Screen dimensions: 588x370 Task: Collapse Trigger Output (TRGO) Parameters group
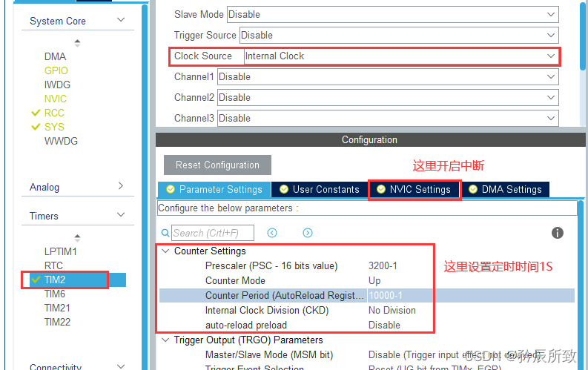point(165,340)
